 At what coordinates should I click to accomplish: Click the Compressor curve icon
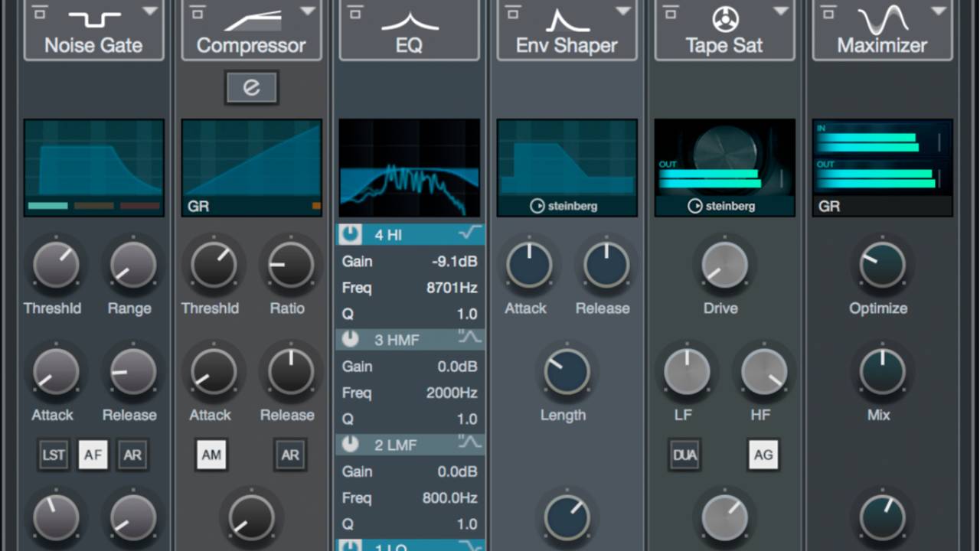pos(252,18)
